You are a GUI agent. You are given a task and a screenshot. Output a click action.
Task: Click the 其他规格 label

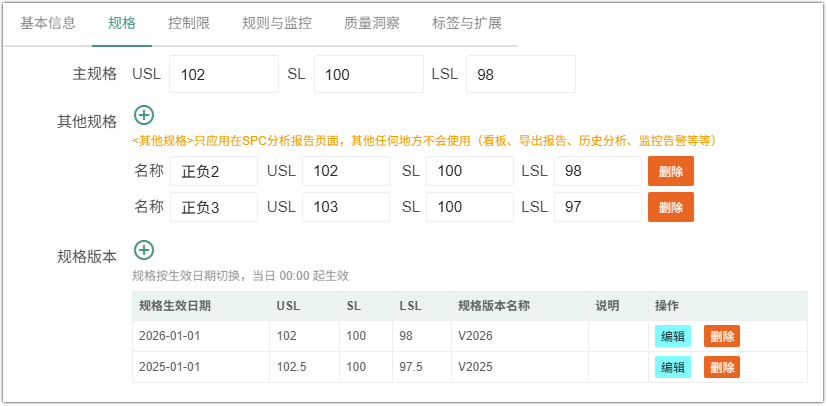pyautogui.click(x=87, y=122)
